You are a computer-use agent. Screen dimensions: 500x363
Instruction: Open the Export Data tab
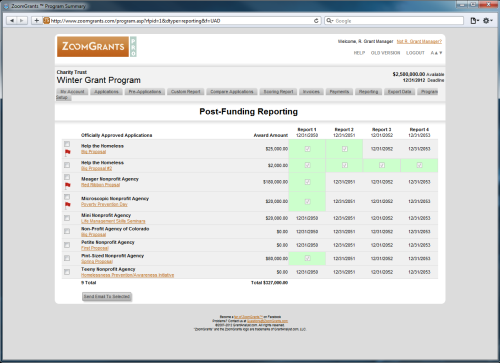(399, 92)
